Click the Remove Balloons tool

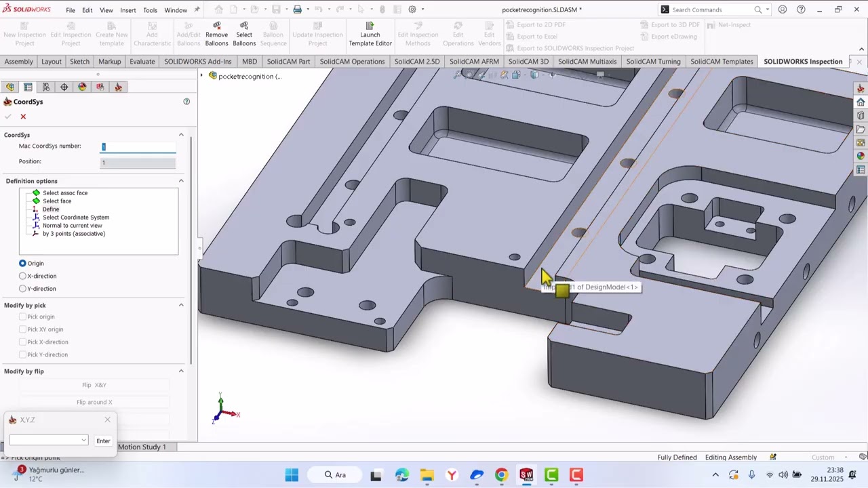(x=216, y=34)
